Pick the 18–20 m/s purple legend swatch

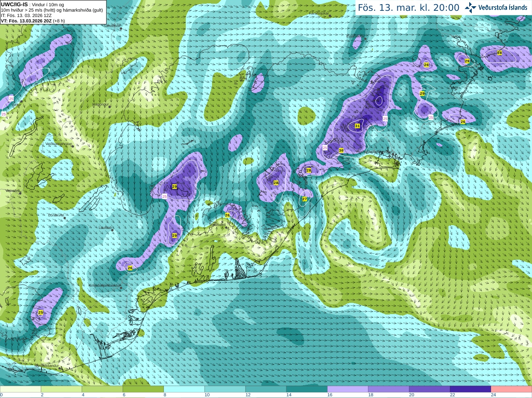pos(389,389)
